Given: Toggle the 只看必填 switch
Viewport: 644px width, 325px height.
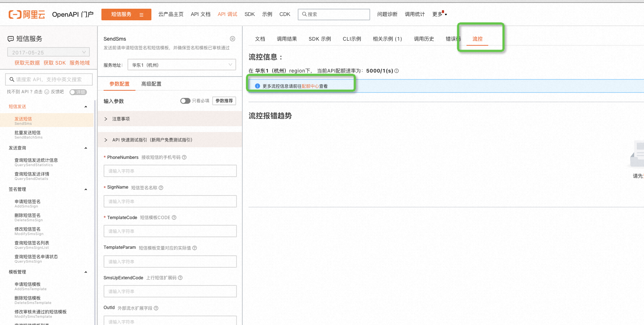Looking at the screenshot, I should click(185, 101).
